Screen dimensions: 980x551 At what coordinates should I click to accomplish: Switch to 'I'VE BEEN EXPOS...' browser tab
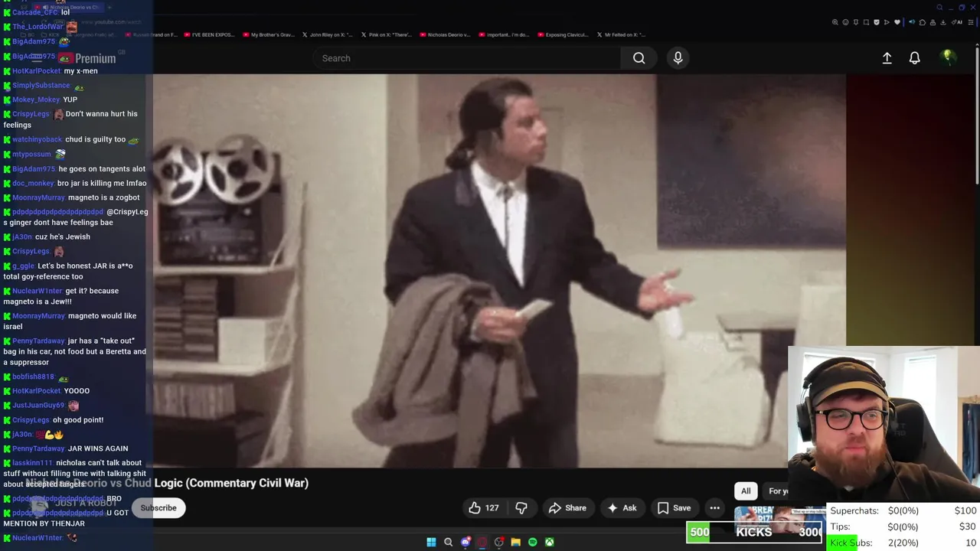[210, 34]
